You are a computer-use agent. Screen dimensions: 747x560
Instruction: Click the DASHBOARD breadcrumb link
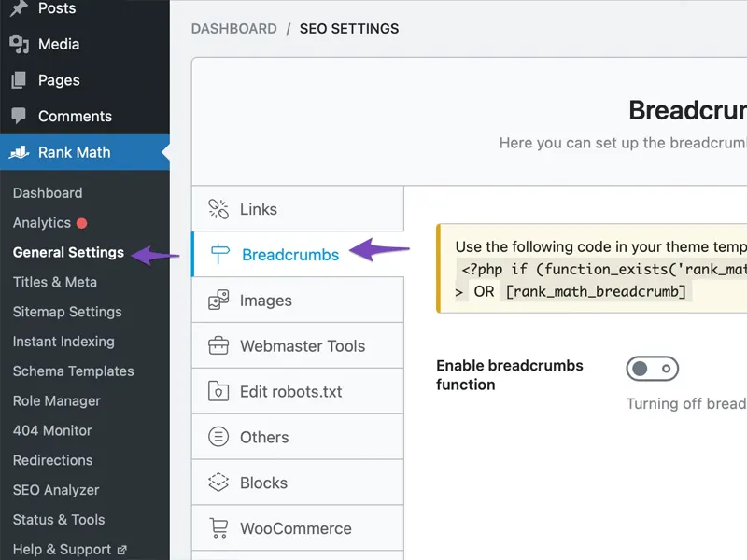point(233,29)
